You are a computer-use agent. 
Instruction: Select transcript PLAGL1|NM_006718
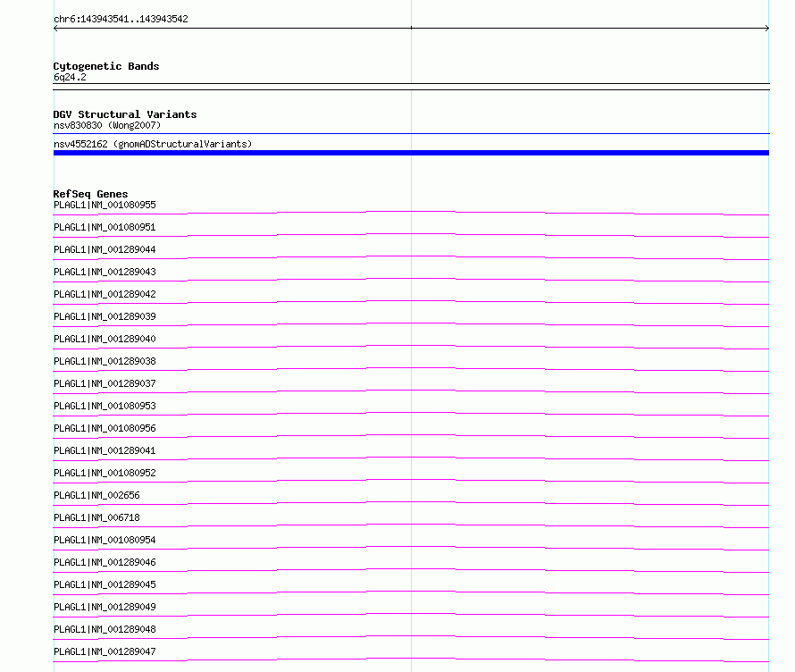point(96,517)
